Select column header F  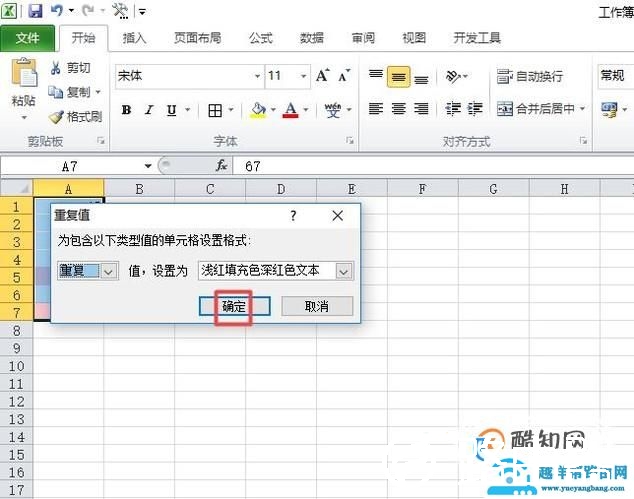coord(423,188)
